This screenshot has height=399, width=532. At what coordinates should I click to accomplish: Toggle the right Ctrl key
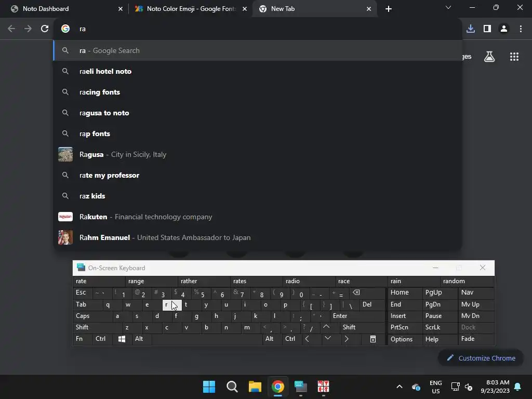(x=292, y=339)
